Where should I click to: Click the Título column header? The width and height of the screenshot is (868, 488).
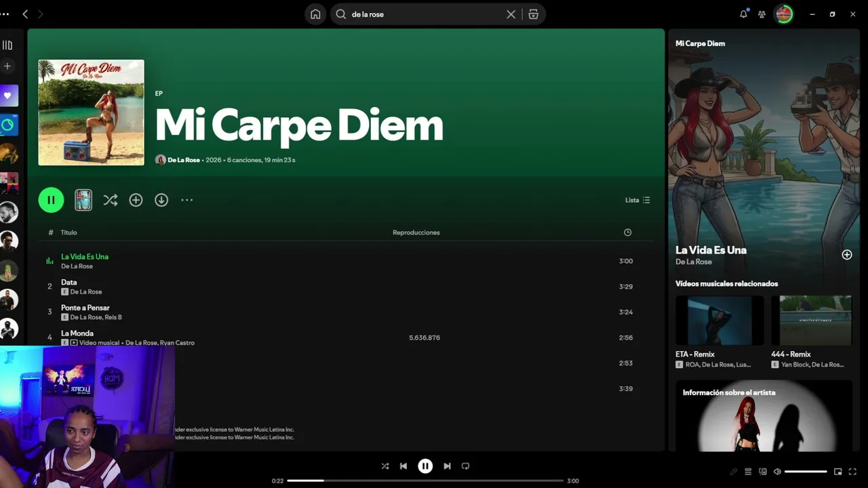pyautogui.click(x=68, y=232)
